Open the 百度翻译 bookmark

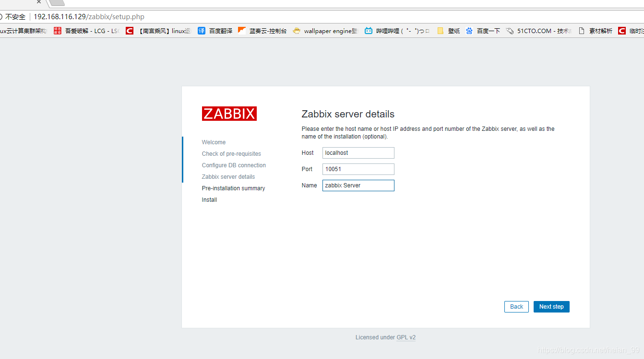(x=215, y=31)
